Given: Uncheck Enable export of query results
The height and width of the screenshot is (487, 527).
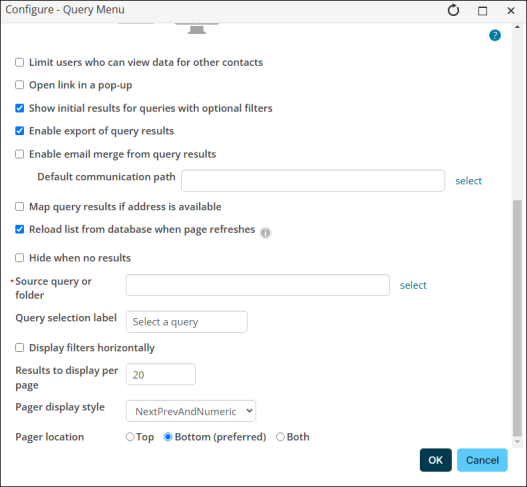Looking at the screenshot, I should click(x=19, y=131).
